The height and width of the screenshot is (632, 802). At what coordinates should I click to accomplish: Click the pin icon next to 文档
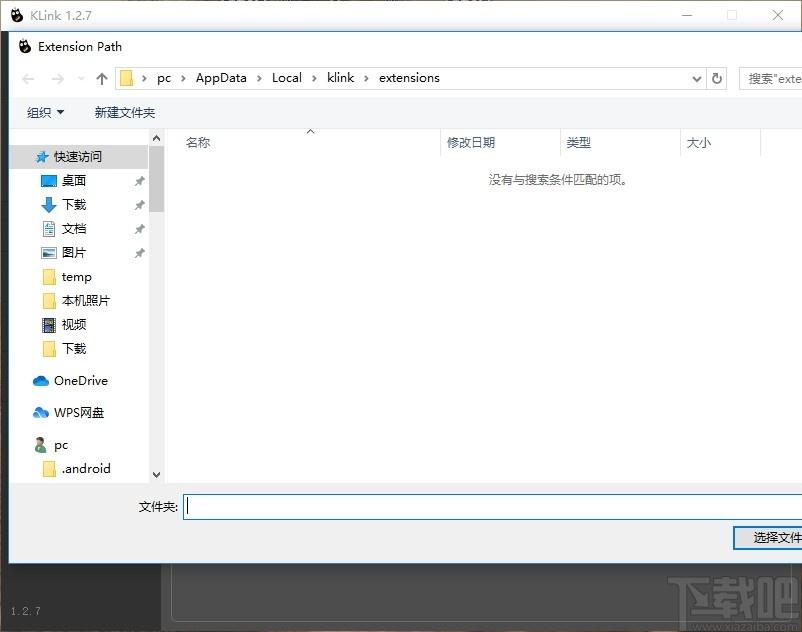(139, 229)
